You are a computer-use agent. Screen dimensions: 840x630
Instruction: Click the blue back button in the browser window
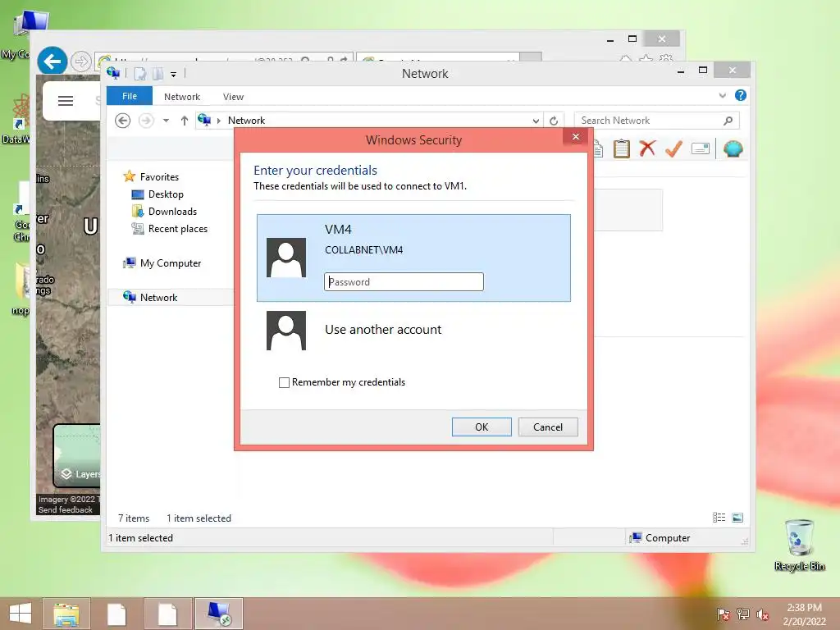[x=52, y=62]
